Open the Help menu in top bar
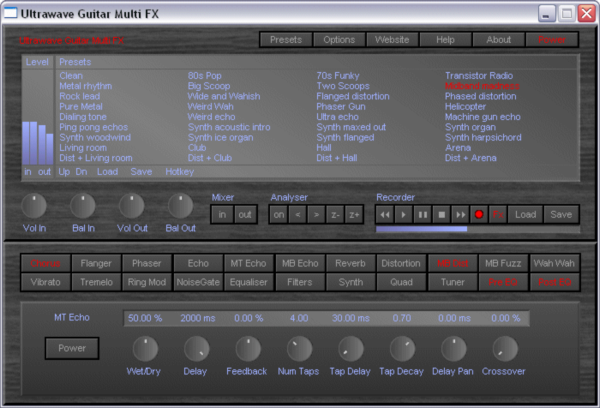The width and height of the screenshot is (600, 408). coord(445,40)
